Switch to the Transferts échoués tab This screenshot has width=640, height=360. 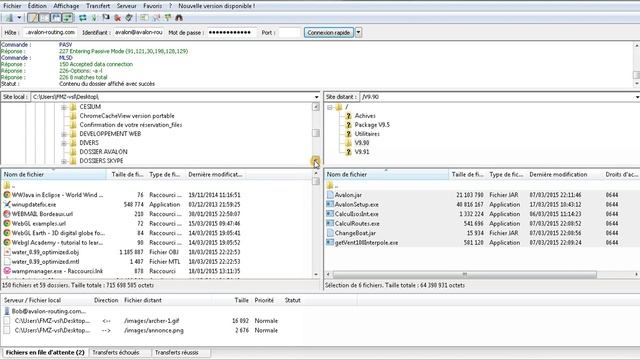coord(116,352)
